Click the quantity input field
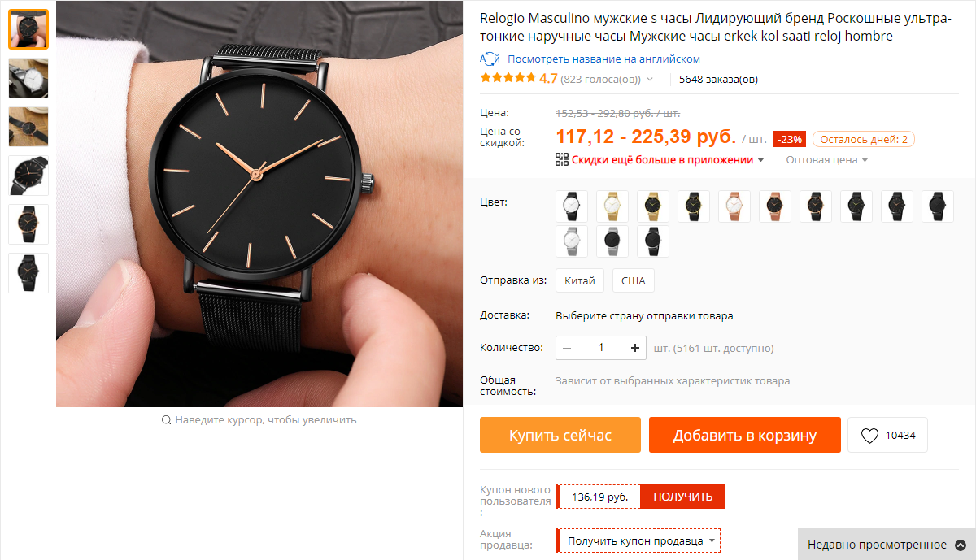Viewport: 976px width, 560px height. tap(601, 348)
